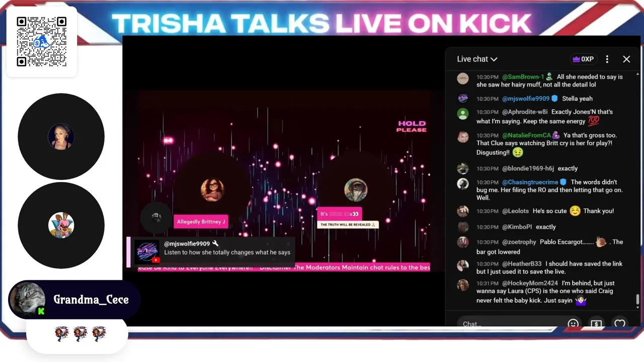
Task: Click the snail emoji in zoetrophy's message
Action: pos(601,242)
